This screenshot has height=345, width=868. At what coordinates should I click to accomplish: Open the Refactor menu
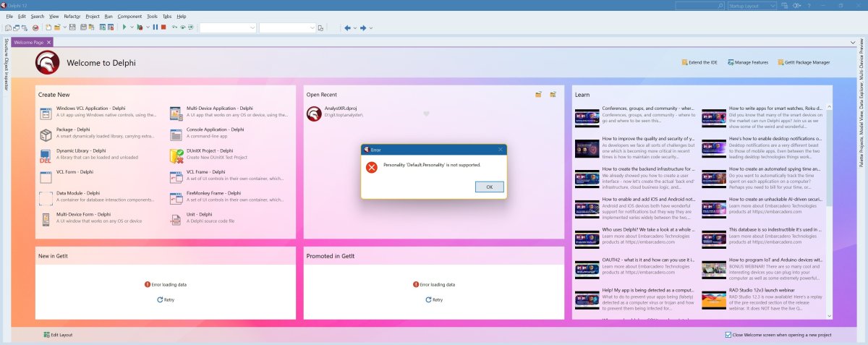72,16
